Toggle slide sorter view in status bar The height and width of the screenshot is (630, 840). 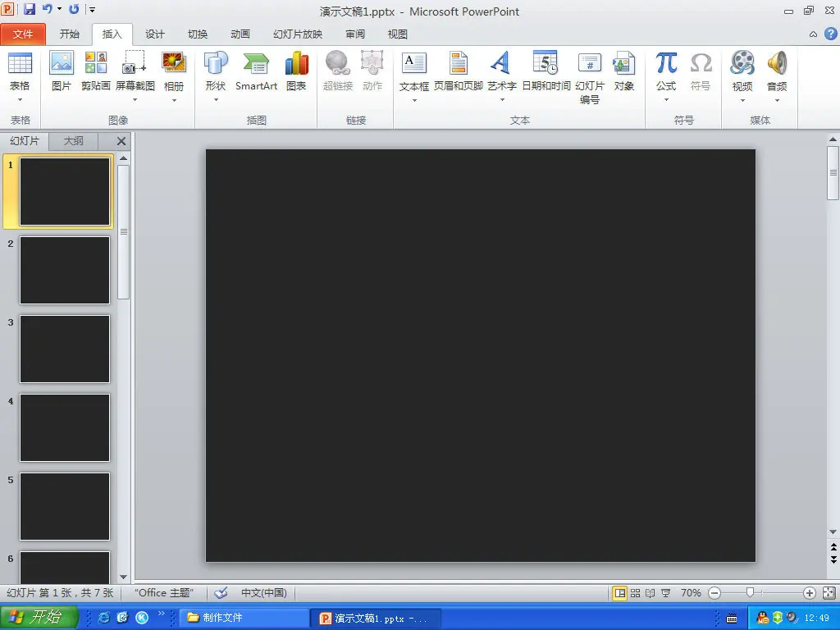pyautogui.click(x=635, y=592)
